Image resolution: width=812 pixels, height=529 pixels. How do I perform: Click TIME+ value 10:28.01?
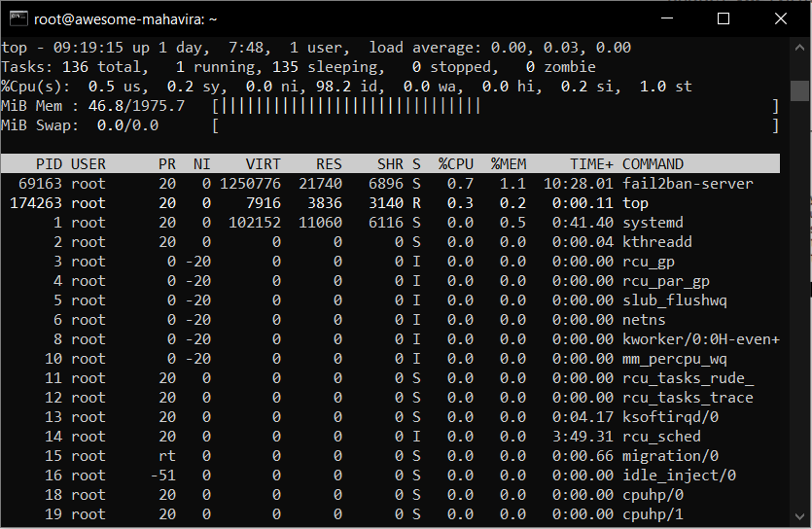[x=579, y=184]
